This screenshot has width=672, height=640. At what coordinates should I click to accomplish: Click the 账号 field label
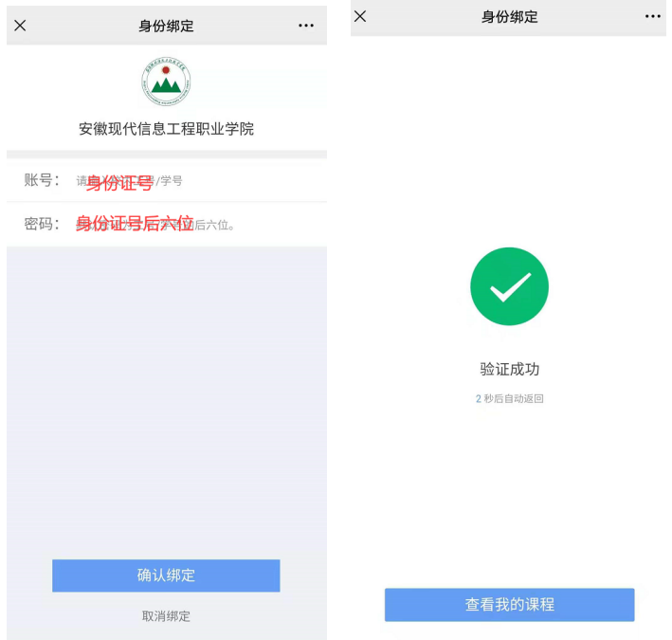(x=41, y=180)
